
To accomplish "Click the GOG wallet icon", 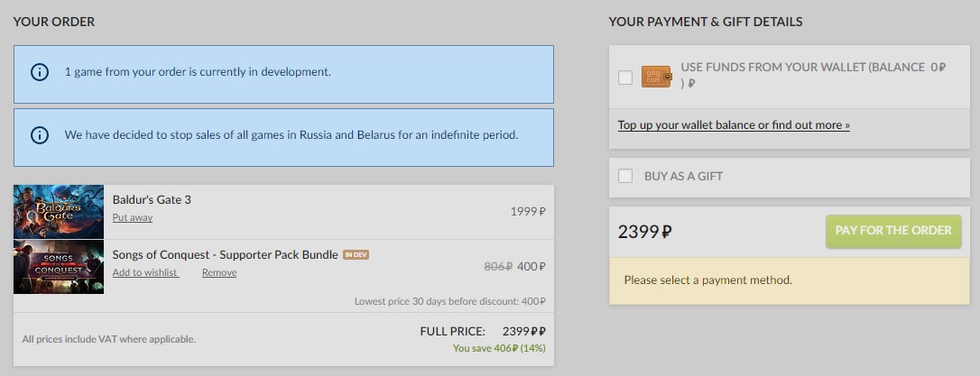I will pyautogui.click(x=656, y=77).
